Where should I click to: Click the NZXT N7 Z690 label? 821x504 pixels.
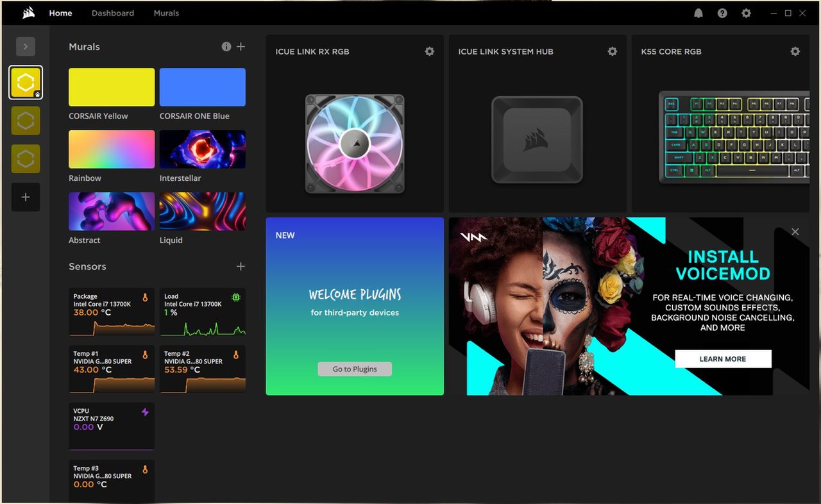tap(94, 419)
